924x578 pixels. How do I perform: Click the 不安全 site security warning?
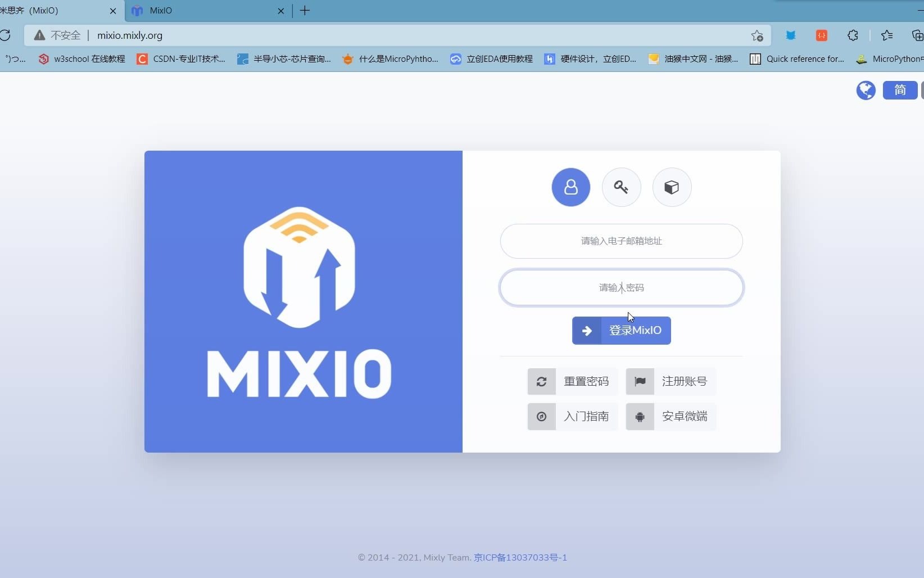(x=57, y=35)
